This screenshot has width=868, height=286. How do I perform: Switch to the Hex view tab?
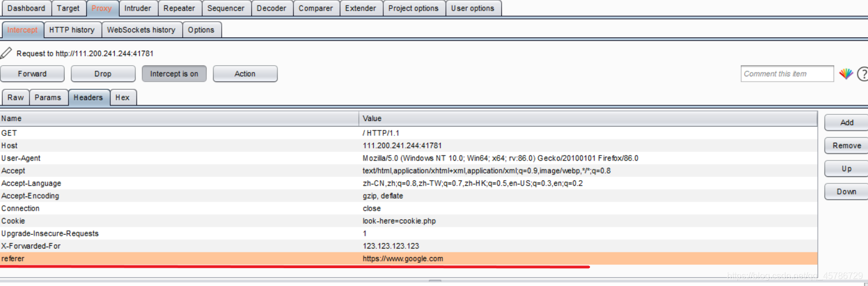point(123,98)
